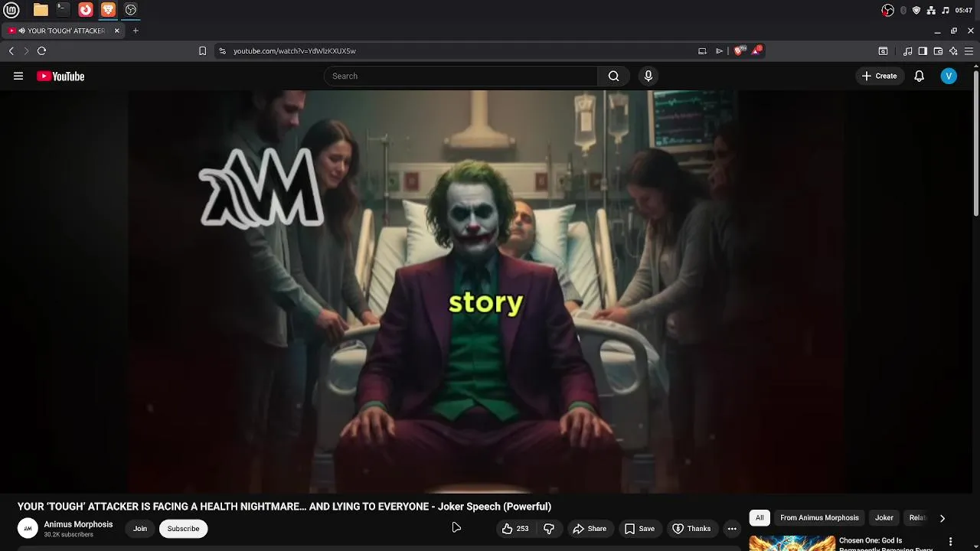980x551 pixels.
Task: Like the video with 253 likes
Action: [x=515, y=529]
